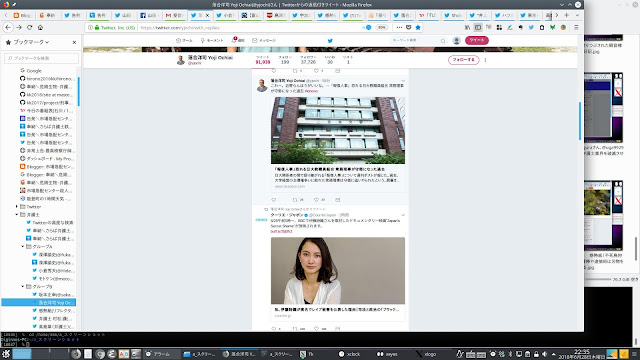Click the bookmark search field in sidebar
This screenshot has width=640, height=360.
41,58
